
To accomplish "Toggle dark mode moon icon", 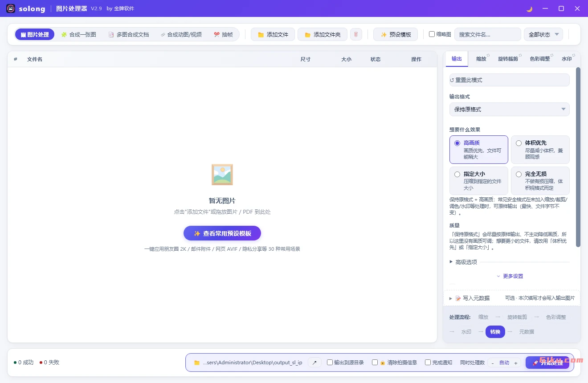I will coord(529,8).
